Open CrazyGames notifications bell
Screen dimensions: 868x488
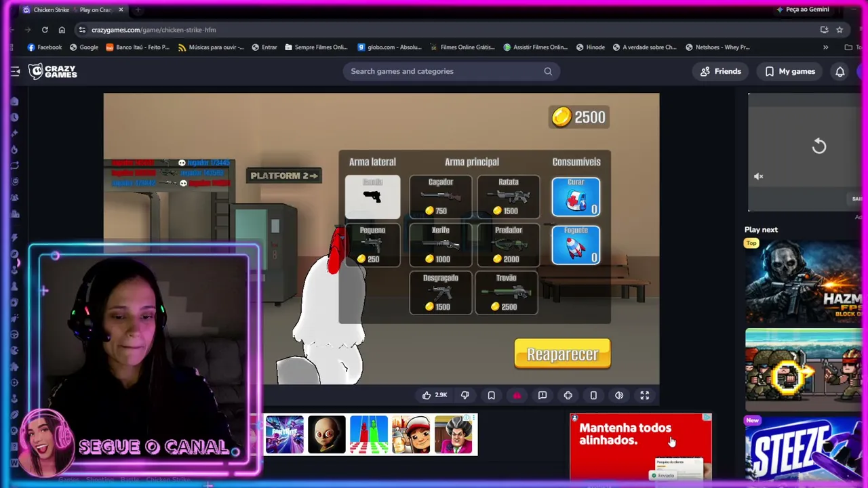coord(840,71)
